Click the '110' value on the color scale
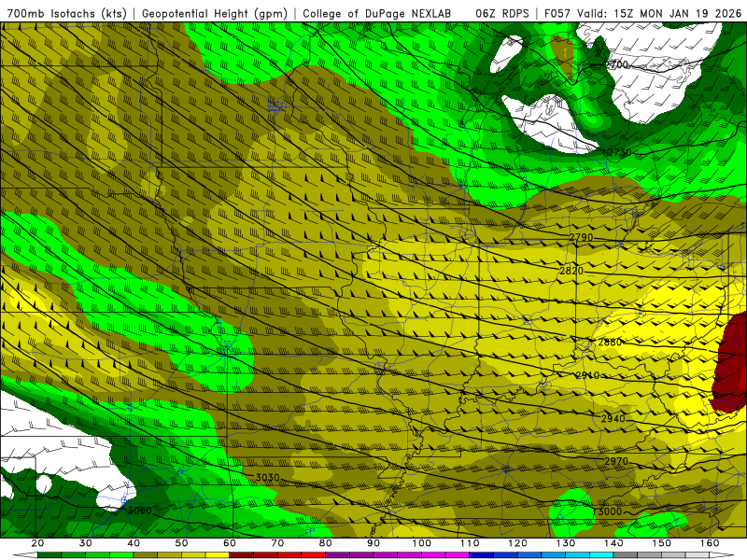Image resolution: width=747 pixels, height=560 pixels. tap(470, 543)
